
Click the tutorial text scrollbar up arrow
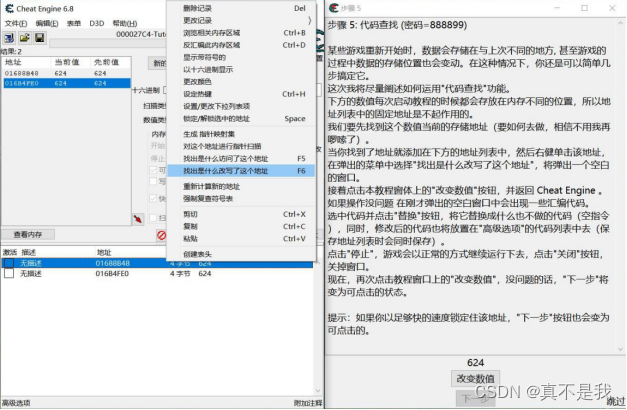[621, 22]
